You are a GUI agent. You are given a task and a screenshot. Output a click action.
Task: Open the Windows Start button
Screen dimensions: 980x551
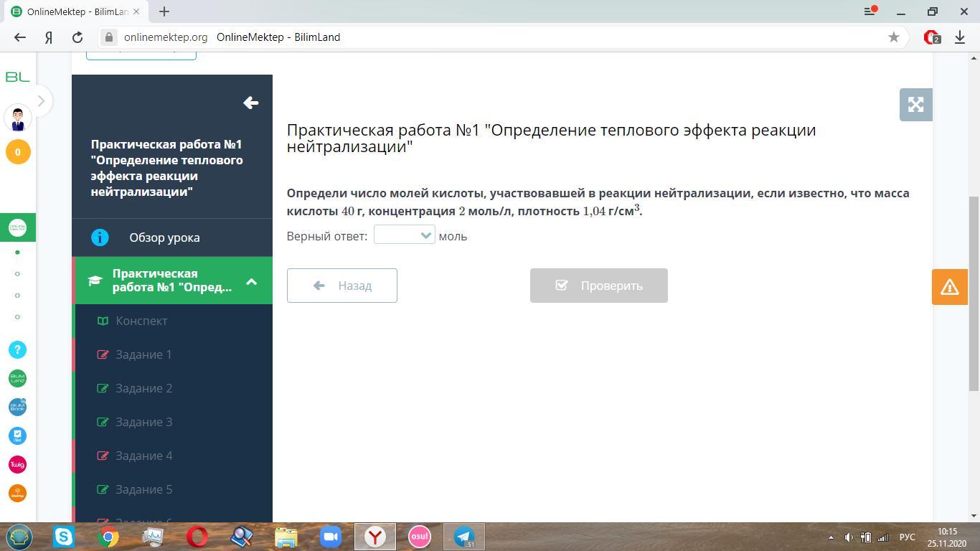pos(19,537)
